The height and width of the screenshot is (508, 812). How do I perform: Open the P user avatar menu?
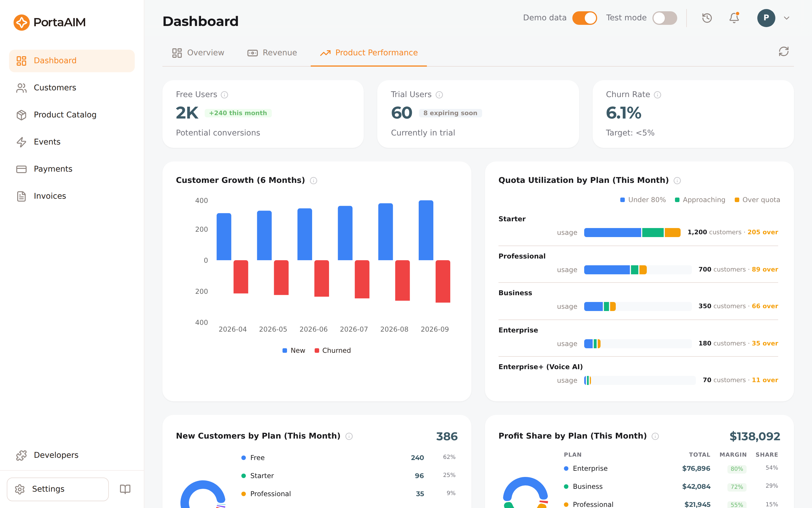tap(766, 18)
